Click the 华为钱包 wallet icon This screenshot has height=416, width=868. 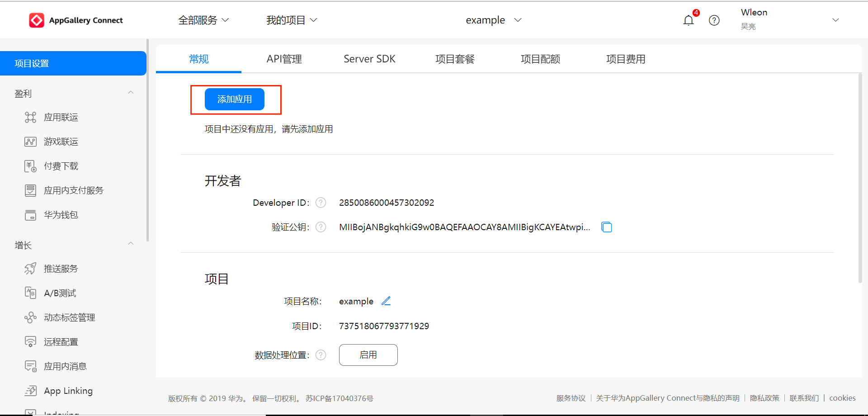tap(30, 215)
